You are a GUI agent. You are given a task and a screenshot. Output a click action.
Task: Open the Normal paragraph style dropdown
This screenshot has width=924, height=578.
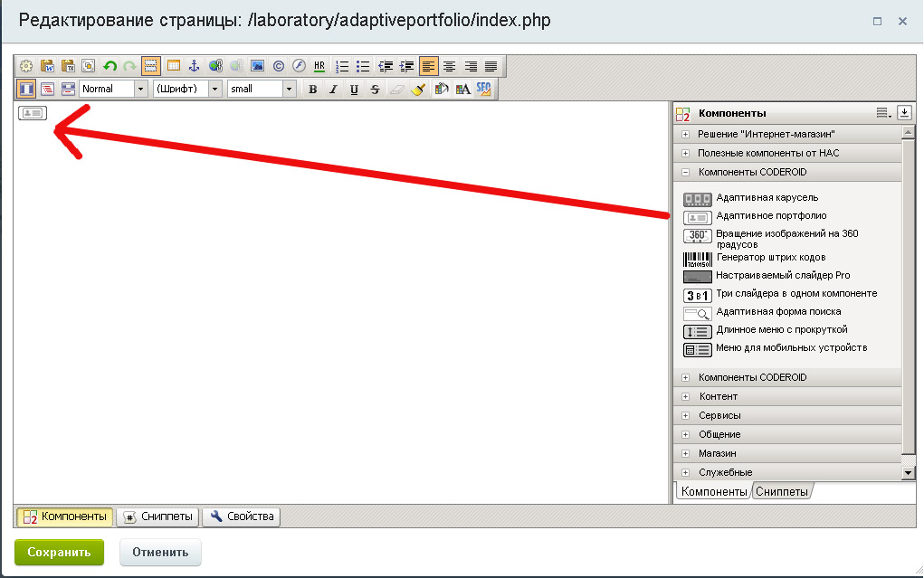coord(140,89)
